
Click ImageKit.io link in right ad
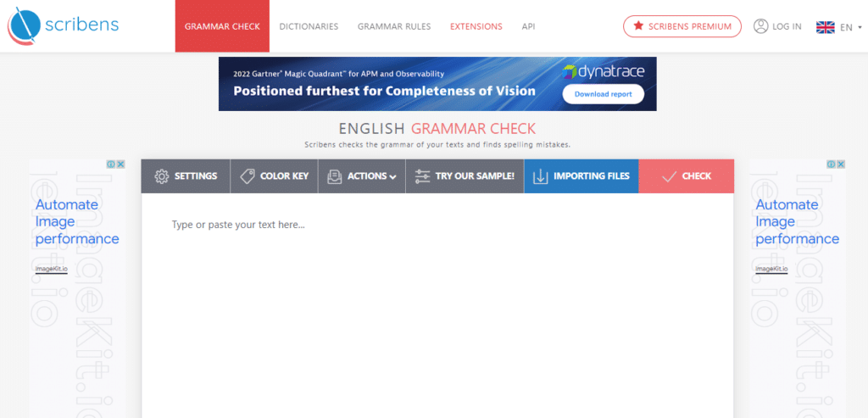pyautogui.click(x=771, y=269)
